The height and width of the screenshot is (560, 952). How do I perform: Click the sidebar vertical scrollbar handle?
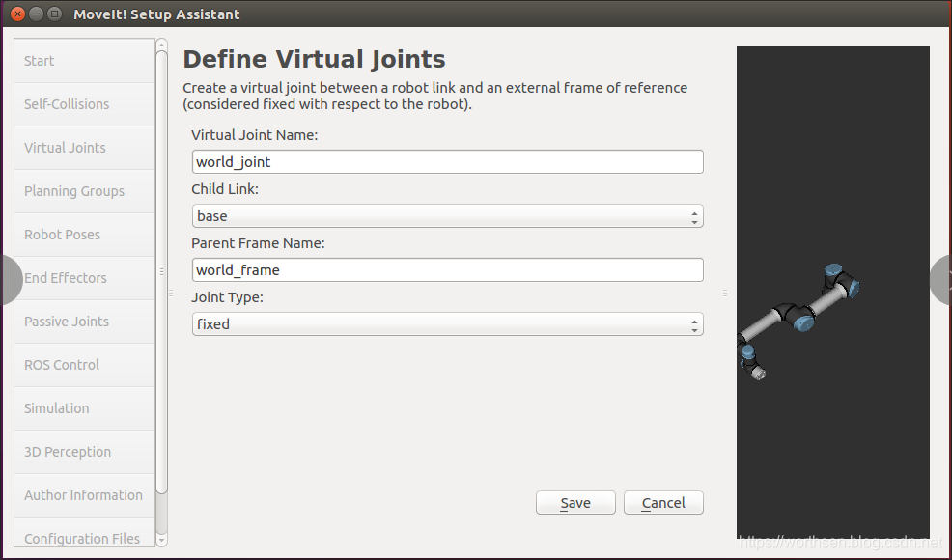[x=161, y=272]
